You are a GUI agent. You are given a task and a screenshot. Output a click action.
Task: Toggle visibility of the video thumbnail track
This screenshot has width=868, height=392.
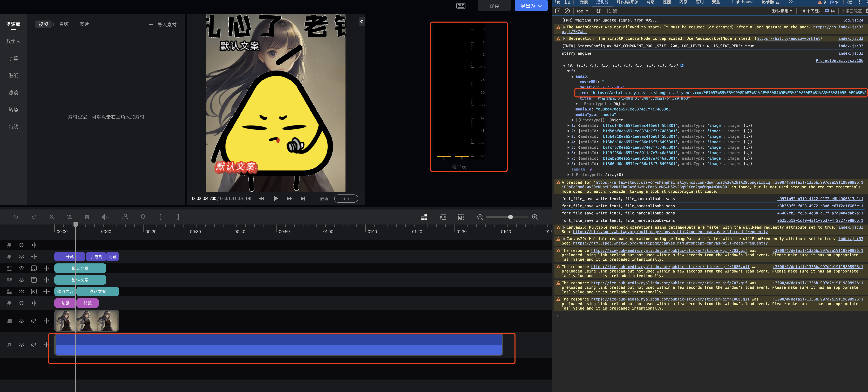pyautogui.click(x=22, y=321)
